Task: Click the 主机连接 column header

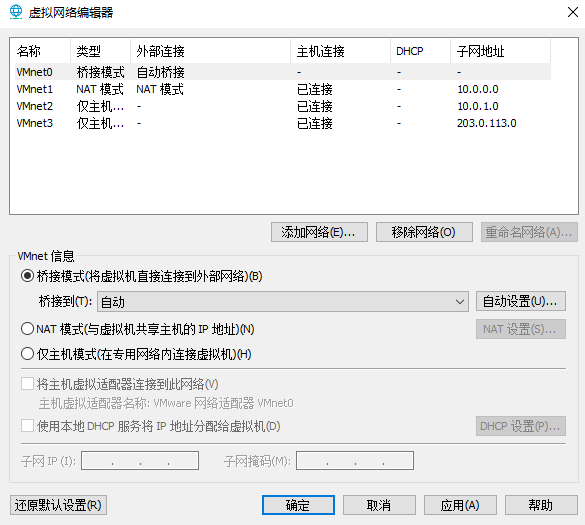Action: pos(341,51)
